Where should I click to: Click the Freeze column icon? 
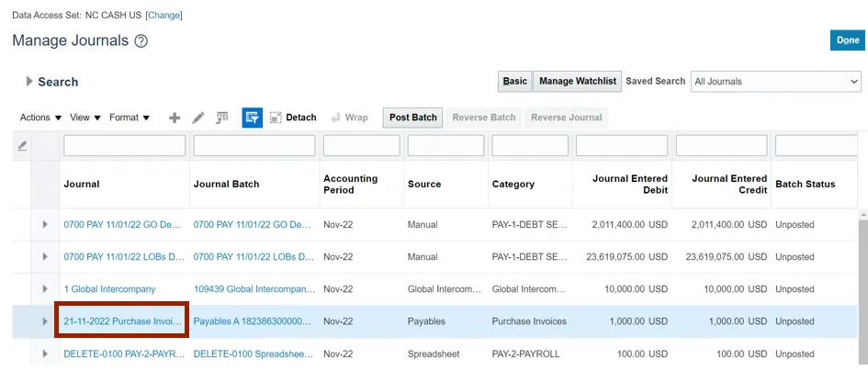pos(222,118)
